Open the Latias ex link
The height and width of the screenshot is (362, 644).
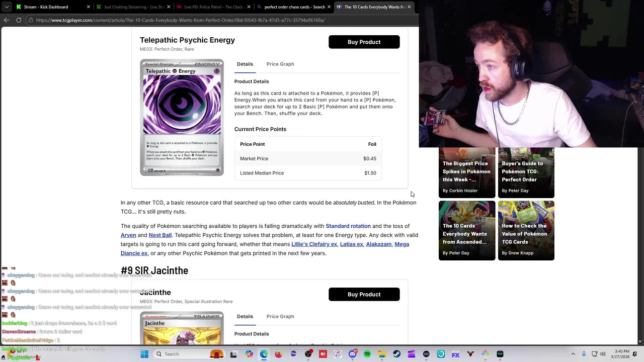click(x=351, y=244)
